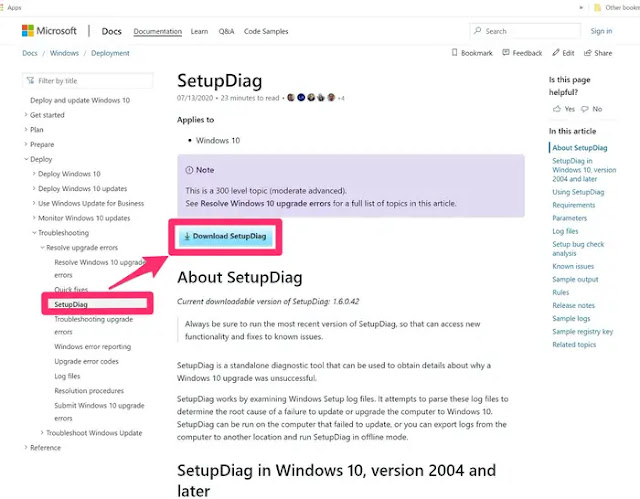Jump to Sample logs section

(571, 318)
